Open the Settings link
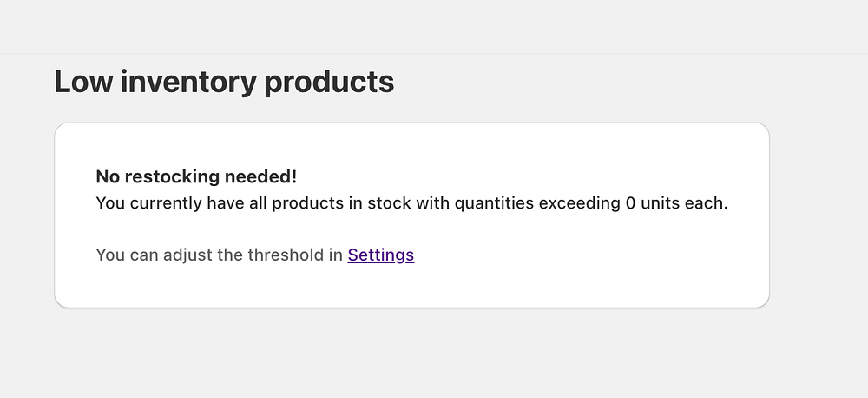The image size is (868, 398). point(380,255)
